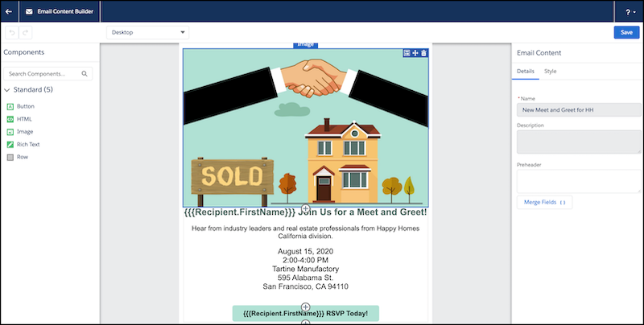Select the Rich Text component
644x325 pixels.
point(27,144)
